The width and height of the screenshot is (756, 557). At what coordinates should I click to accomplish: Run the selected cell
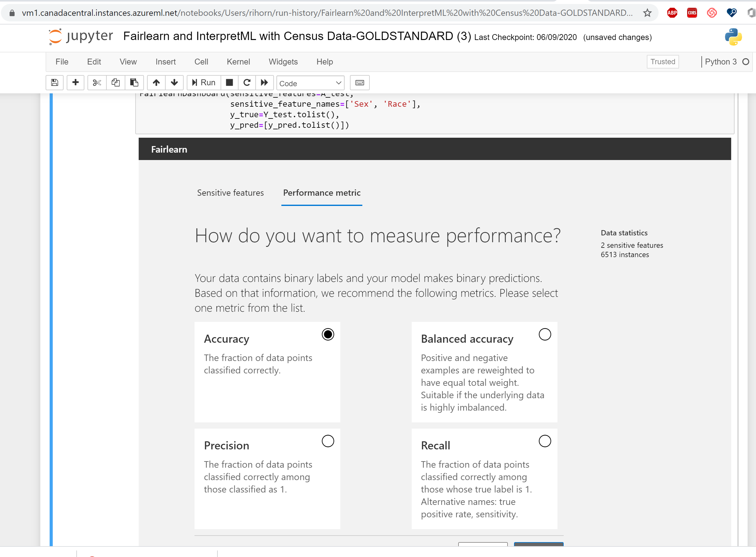[x=203, y=82]
